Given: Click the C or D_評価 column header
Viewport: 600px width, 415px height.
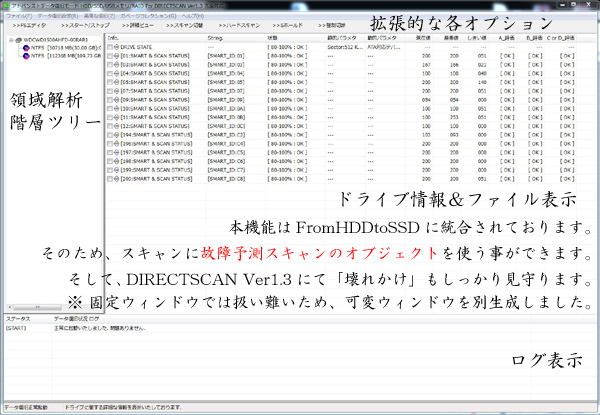Looking at the screenshot, I should click(561, 38).
